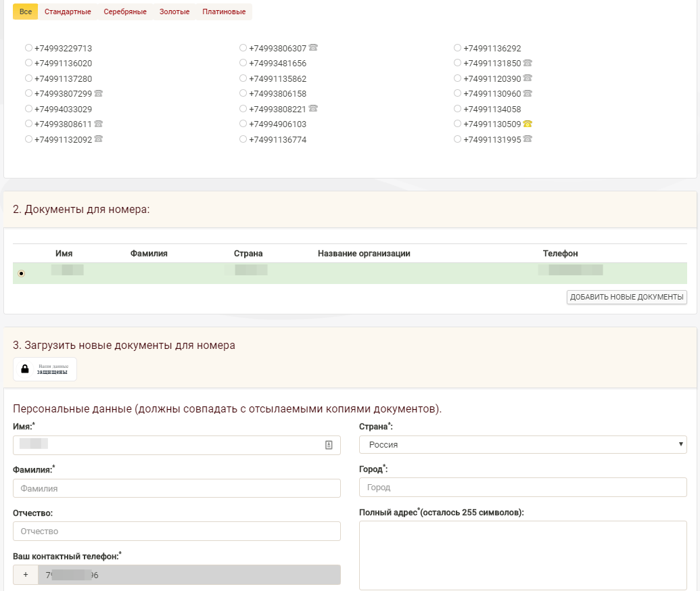Viewport: 700px width, 591px height.
Task: Select number +74991136020
Action: pos(28,62)
